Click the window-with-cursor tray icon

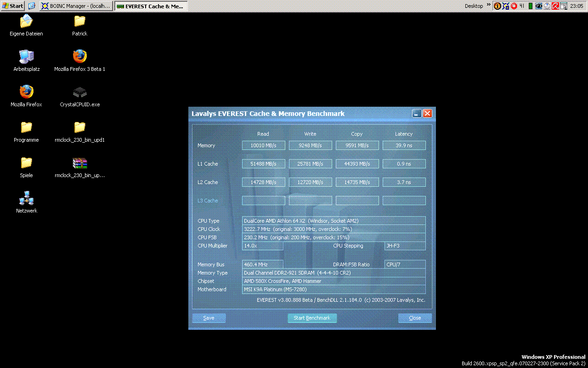point(564,6)
